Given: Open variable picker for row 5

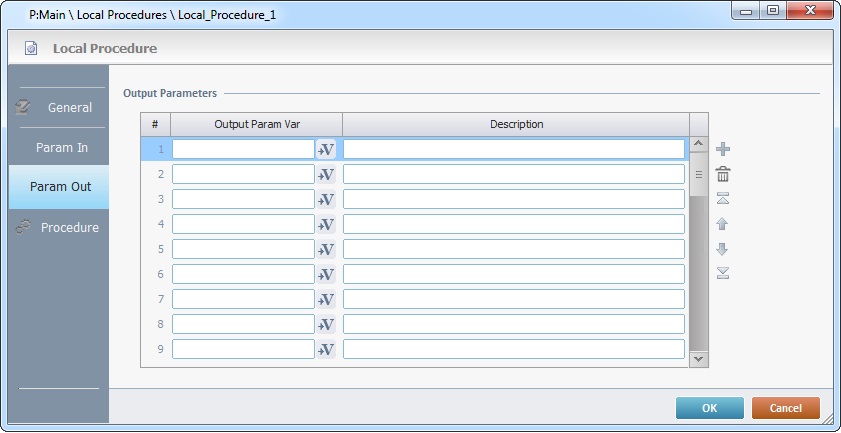Looking at the screenshot, I should (x=326, y=249).
